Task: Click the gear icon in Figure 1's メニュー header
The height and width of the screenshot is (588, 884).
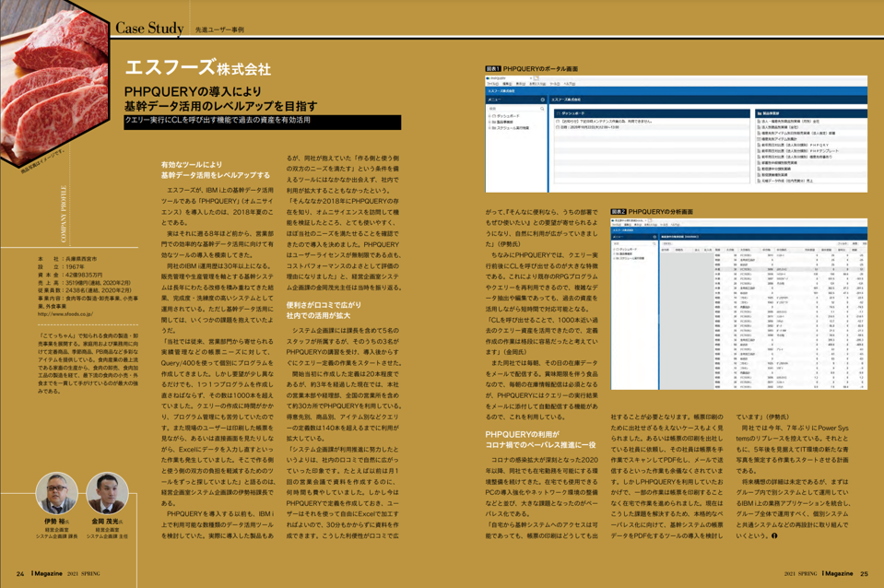Action: (543, 100)
